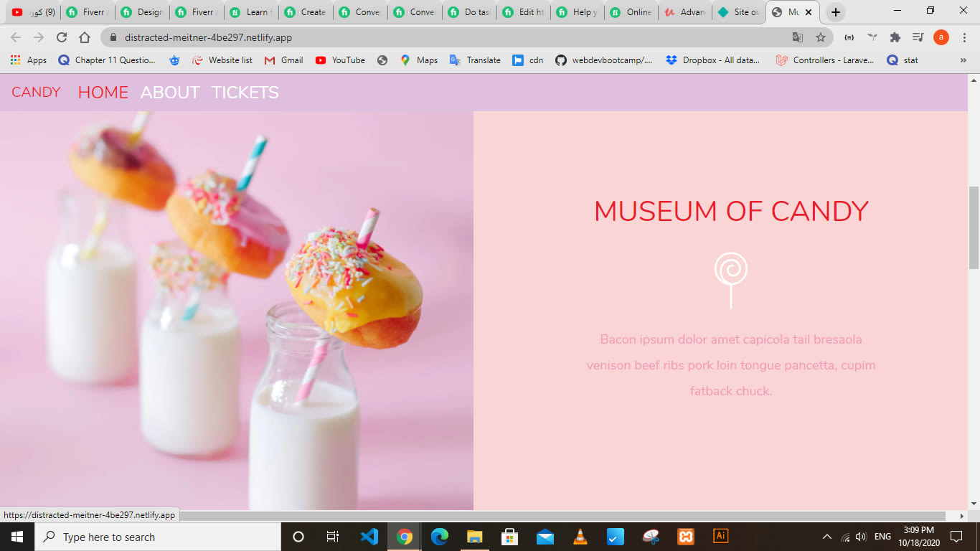Open the Mail app from taskbar
Viewport: 980px width, 551px height.
pos(545,537)
